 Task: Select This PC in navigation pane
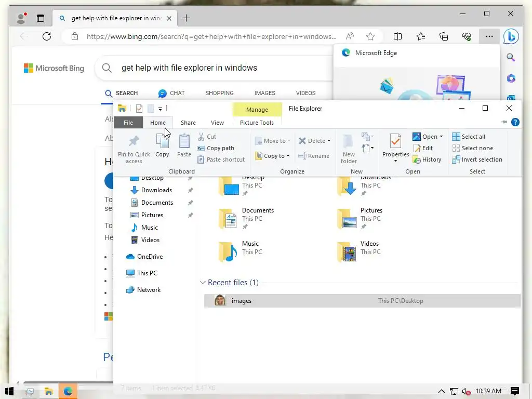pos(142,273)
